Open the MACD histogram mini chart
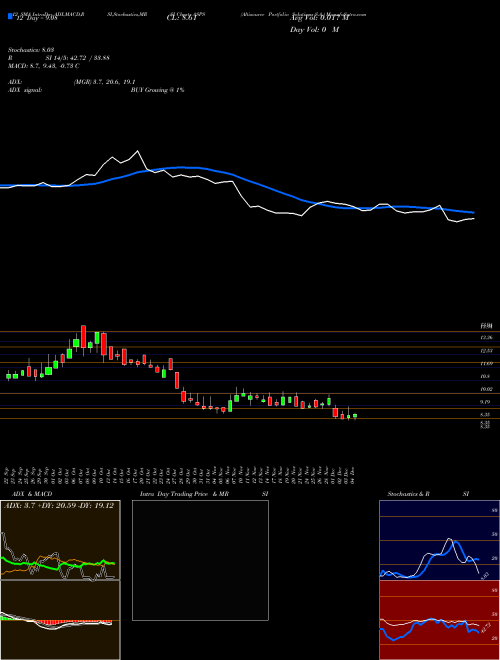This screenshot has height=660, width=500. (60, 620)
